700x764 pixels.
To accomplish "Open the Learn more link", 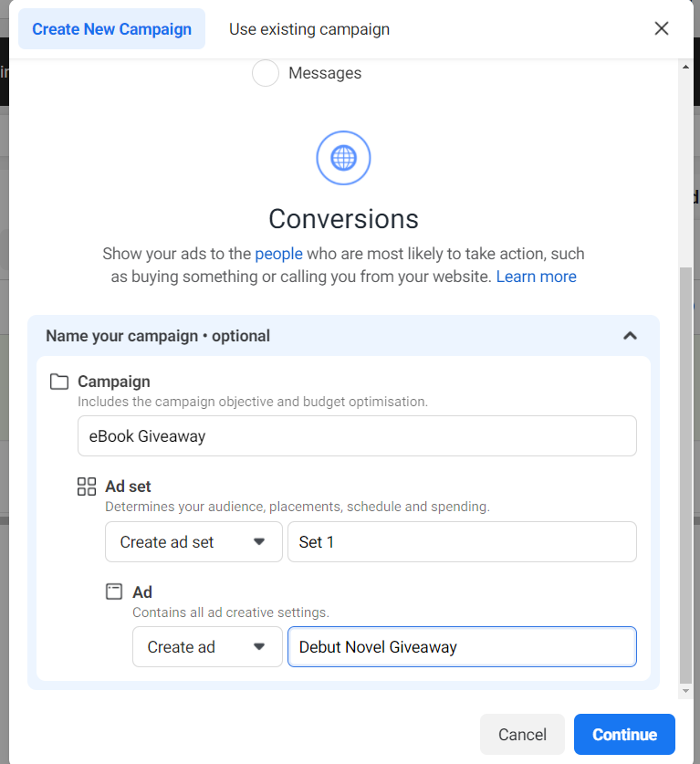I will coord(537,277).
